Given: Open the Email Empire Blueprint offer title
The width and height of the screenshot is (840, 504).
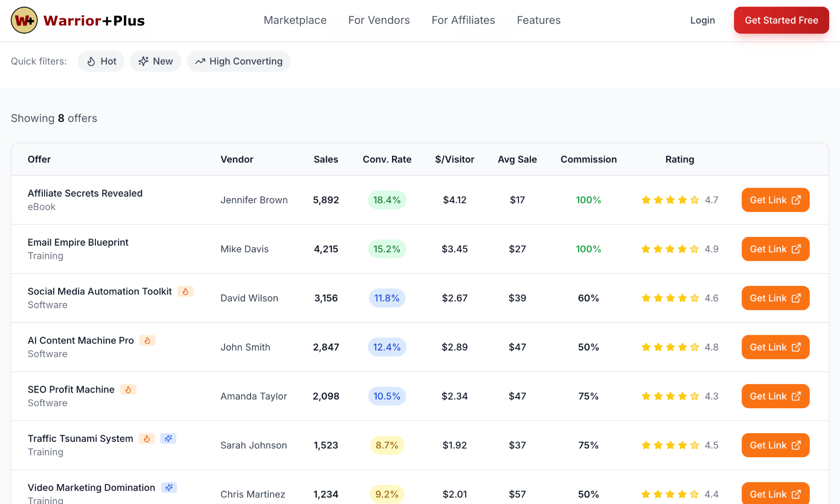Looking at the screenshot, I should pos(78,242).
